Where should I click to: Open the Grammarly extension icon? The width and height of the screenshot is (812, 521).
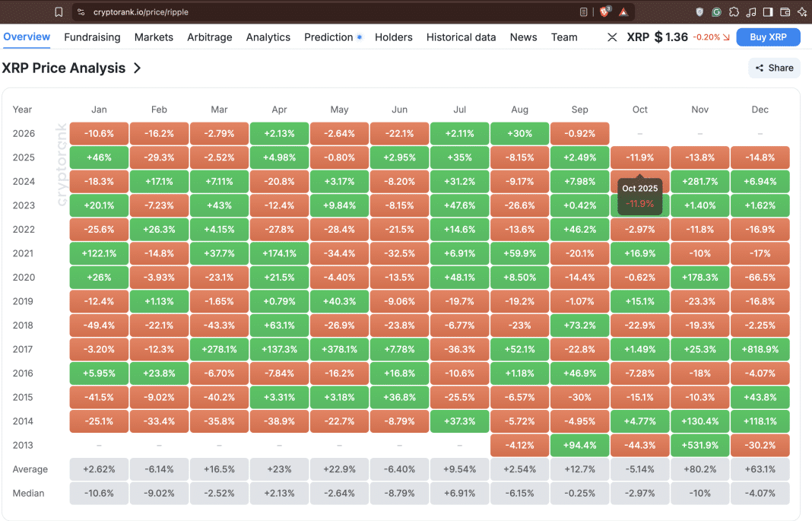pos(717,12)
